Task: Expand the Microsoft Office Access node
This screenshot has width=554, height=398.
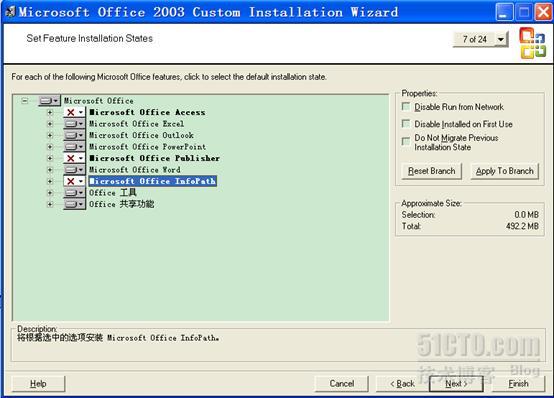Action: coord(50,112)
